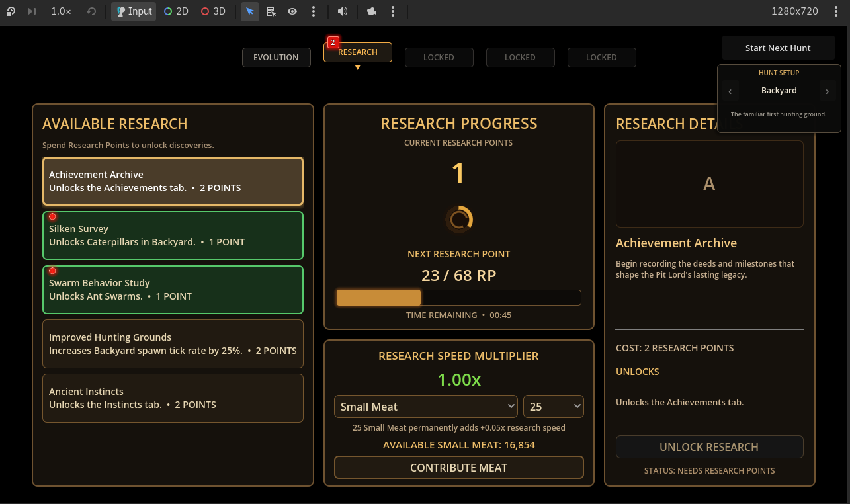This screenshot has height=504, width=850.
Task: Go to previous hunting ground arrow
Action: [730, 91]
